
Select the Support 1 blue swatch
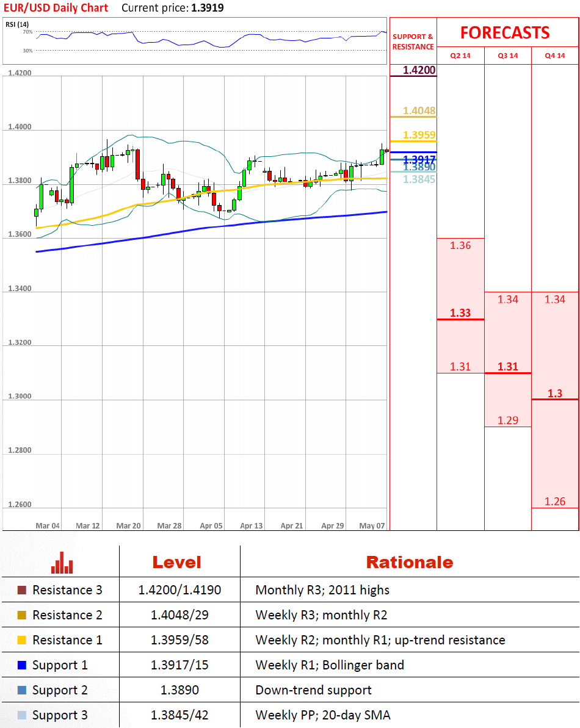tap(22, 665)
